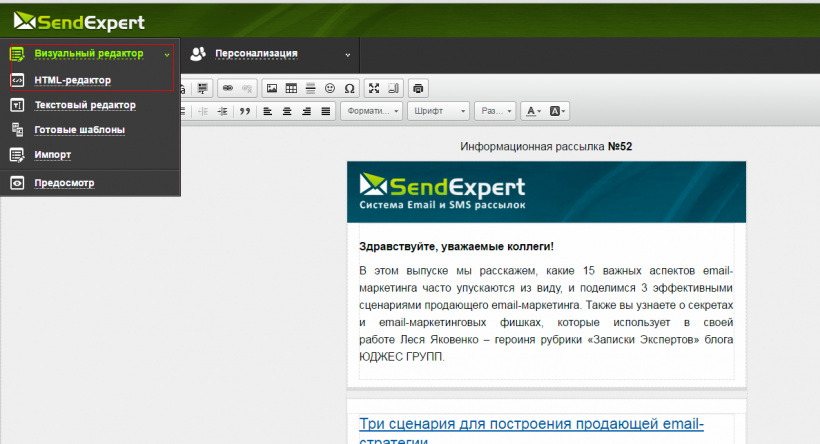Click the Ready templates icon
This screenshot has width=820, height=444.
point(17,130)
